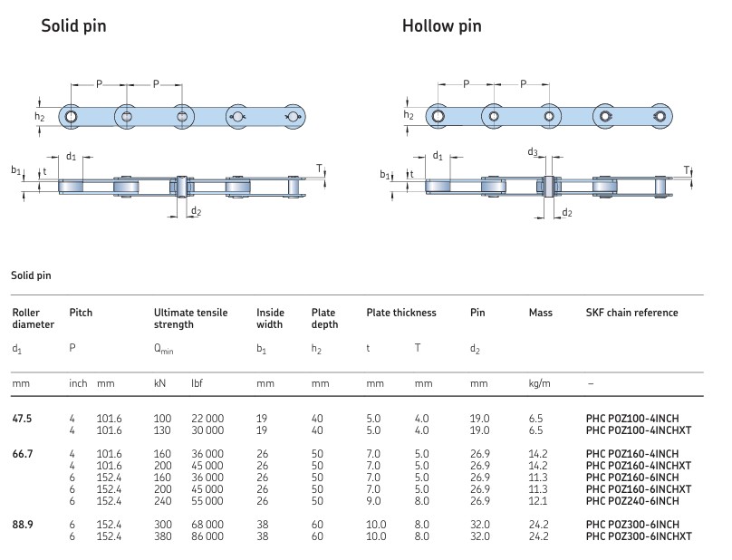Viewport: 732px width, 560px height.
Task: Click the "Ultimate tensile strength" column header
Action: click(x=190, y=318)
